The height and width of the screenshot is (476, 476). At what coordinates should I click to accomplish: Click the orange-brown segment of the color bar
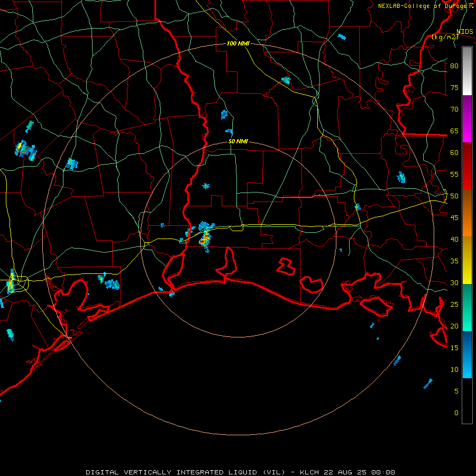coord(467,213)
